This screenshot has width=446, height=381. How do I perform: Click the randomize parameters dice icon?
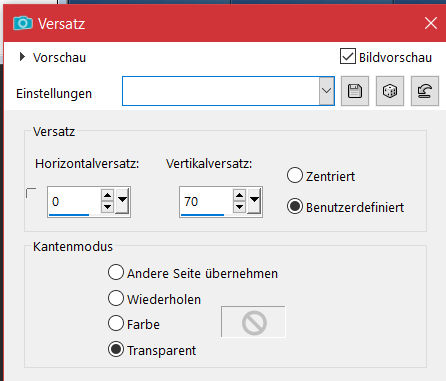(x=390, y=91)
